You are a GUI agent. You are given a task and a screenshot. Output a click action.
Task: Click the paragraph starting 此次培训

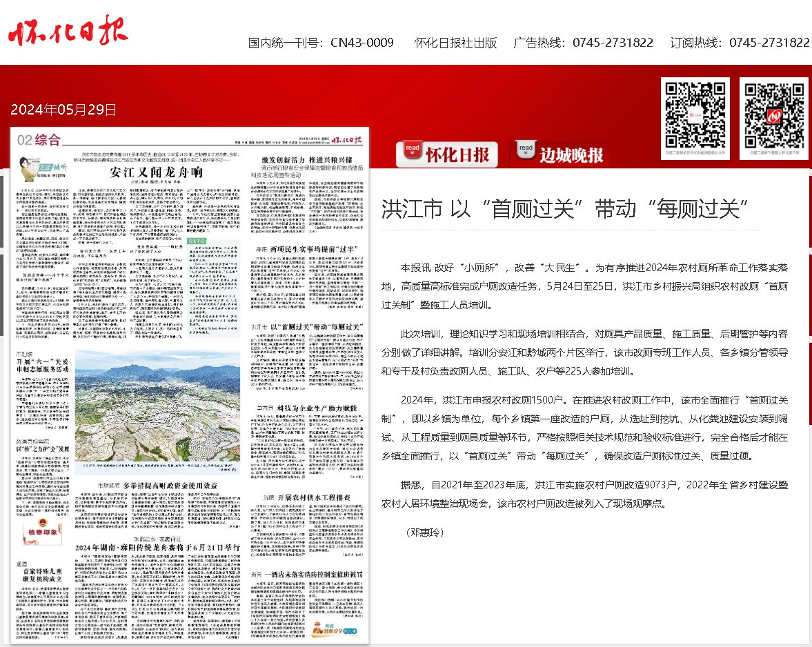coord(584,352)
